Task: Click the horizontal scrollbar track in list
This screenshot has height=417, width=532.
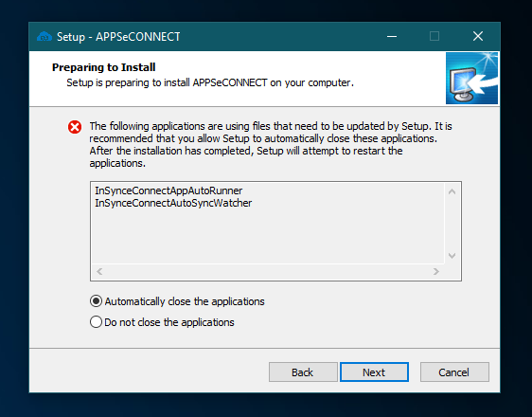Action: [x=268, y=271]
